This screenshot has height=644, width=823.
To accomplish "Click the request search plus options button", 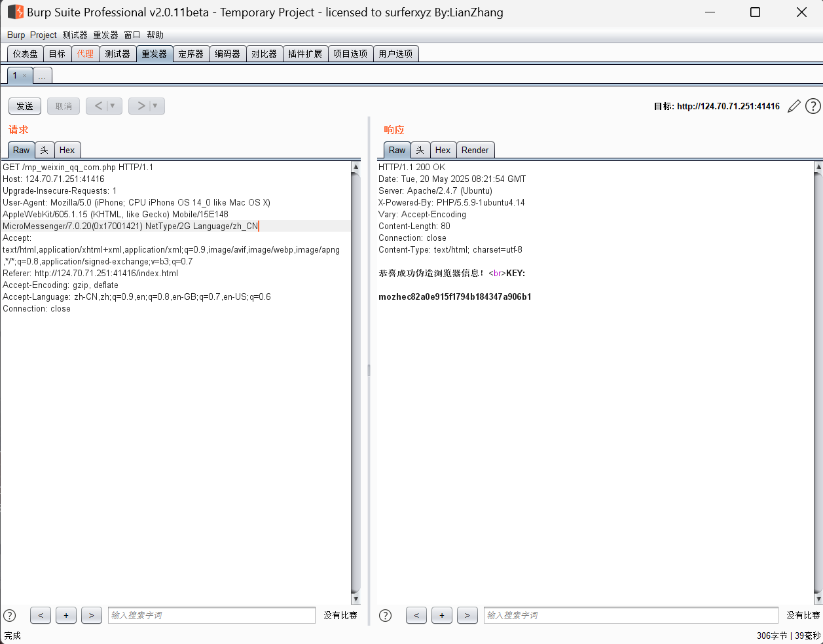I will click(x=66, y=615).
